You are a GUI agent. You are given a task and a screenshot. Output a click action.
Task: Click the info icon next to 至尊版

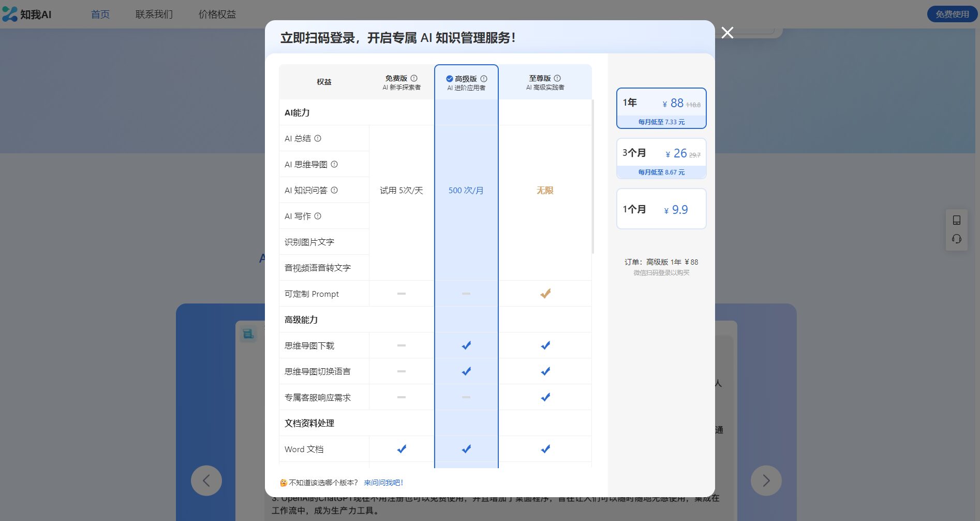[557, 78]
